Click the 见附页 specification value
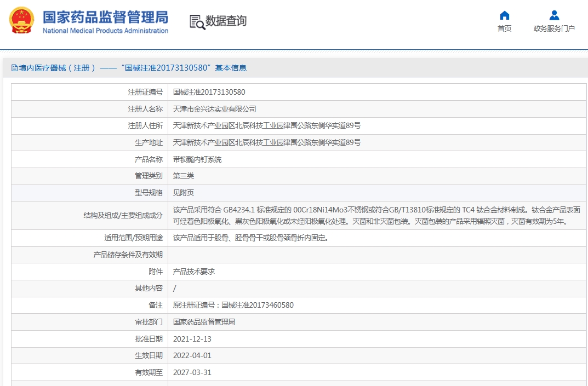588x386 pixels. (184, 193)
